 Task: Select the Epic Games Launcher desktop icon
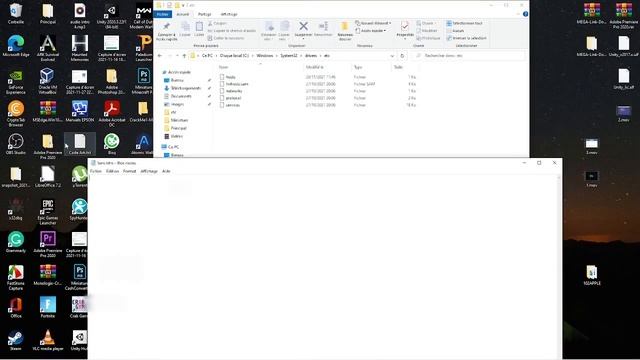tap(47, 212)
